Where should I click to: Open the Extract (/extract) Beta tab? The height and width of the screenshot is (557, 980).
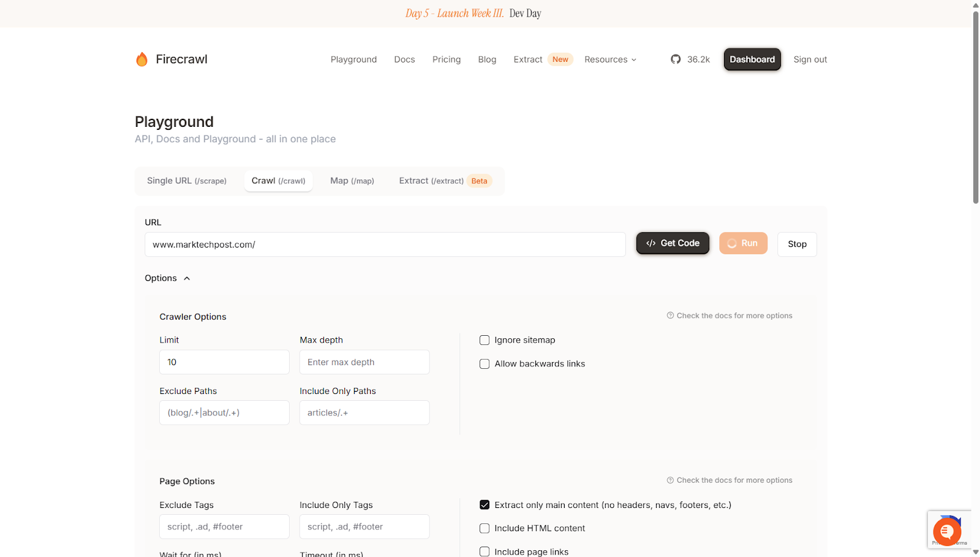[x=445, y=181]
